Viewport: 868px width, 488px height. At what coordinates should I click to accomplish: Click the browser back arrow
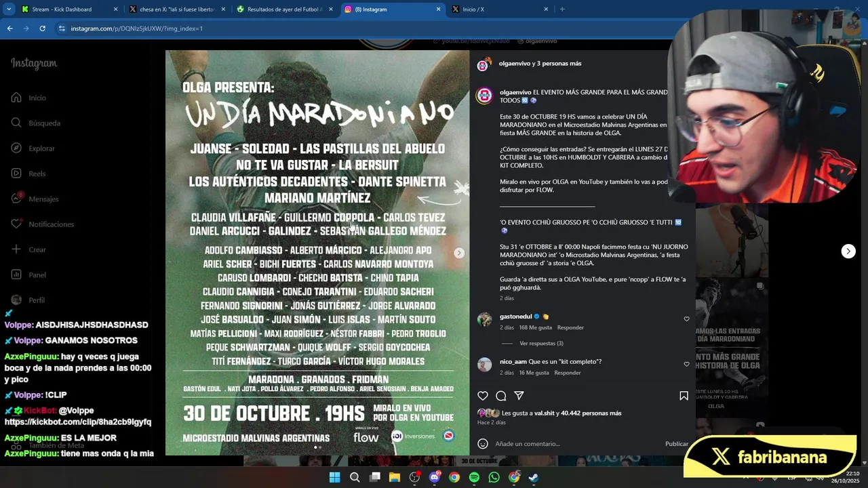click(9, 28)
